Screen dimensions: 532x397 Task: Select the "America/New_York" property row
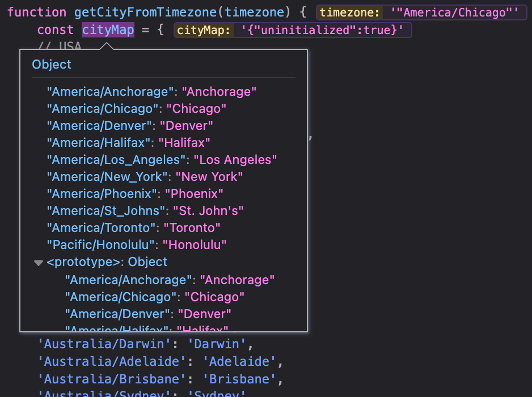pos(145,176)
